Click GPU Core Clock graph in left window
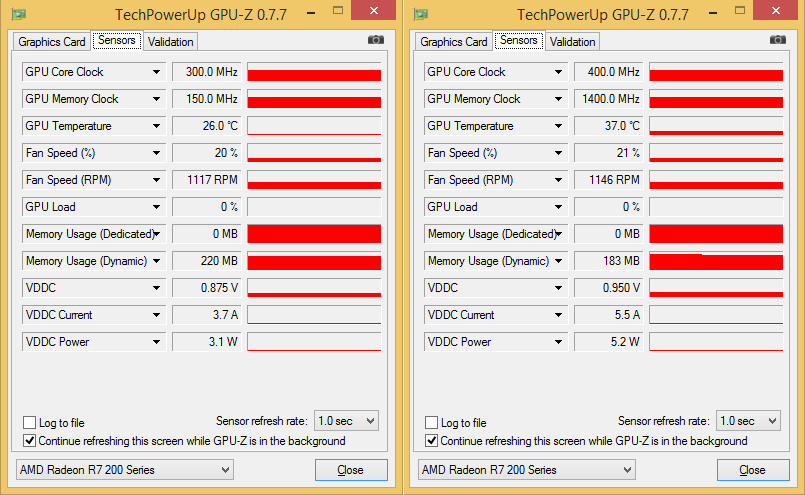805x495 pixels. (x=314, y=72)
